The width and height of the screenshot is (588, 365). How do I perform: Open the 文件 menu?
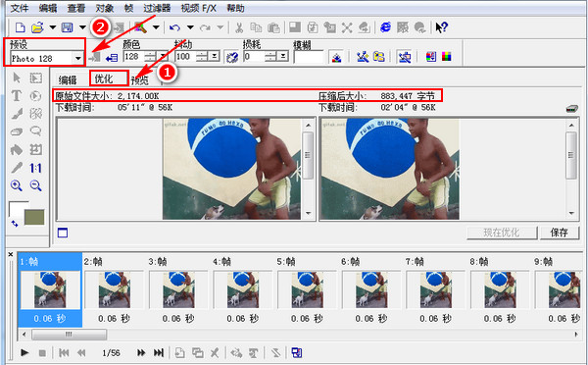coord(20,8)
